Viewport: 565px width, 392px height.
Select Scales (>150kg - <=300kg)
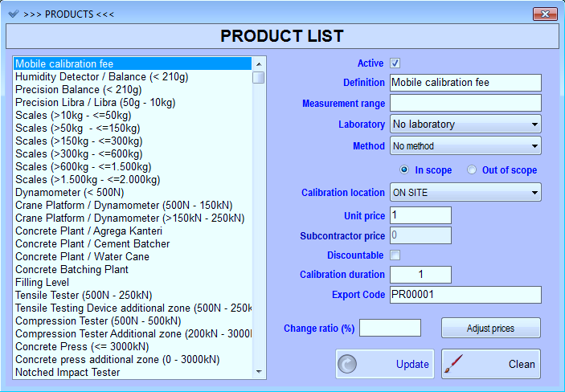pos(133,141)
